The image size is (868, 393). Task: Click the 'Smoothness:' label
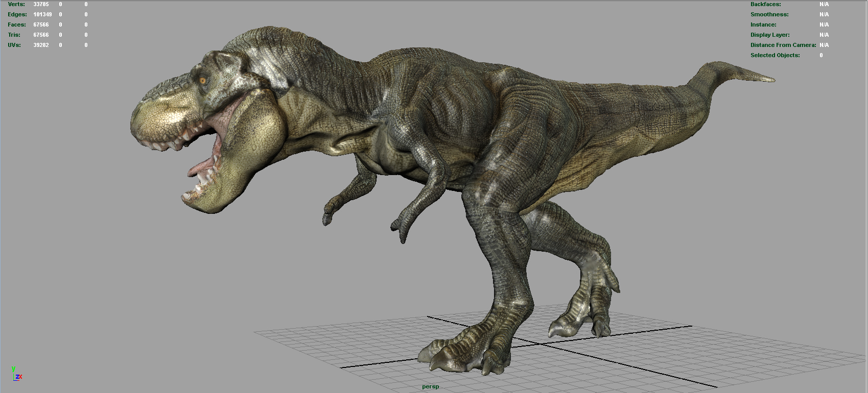click(769, 14)
